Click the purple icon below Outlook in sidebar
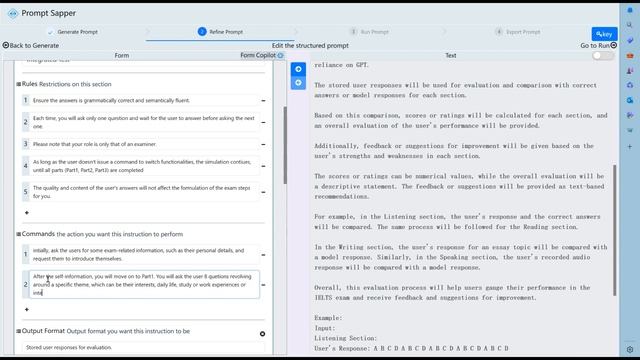Image resolution: width=640 pixels, height=360 pixels. 630,116
